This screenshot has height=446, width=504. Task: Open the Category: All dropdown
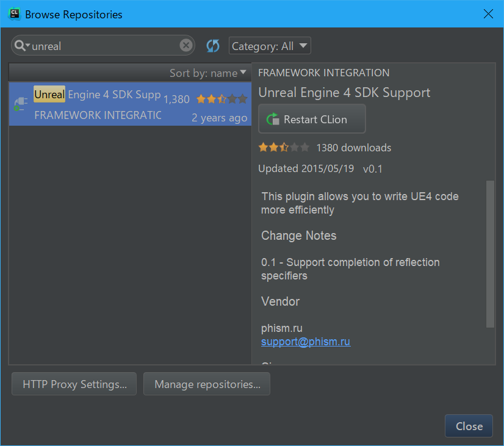pos(270,46)
